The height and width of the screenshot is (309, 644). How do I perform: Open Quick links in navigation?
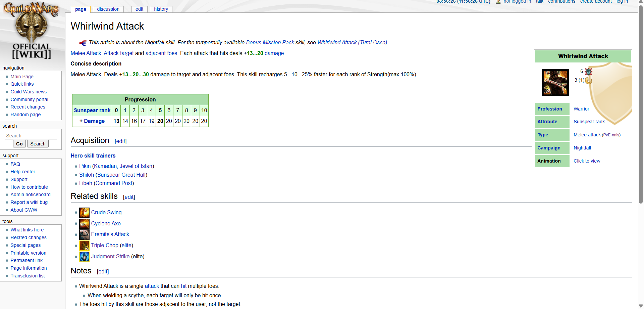pyautogui.click(x=22, y=84)
